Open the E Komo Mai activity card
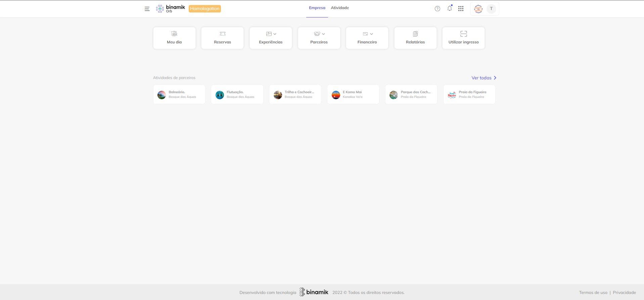 click(x=353, y=94)
